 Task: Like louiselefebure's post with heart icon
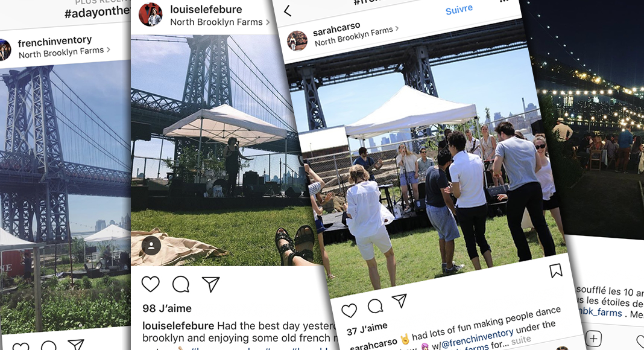pyautogui.click(x=150, y=284)
